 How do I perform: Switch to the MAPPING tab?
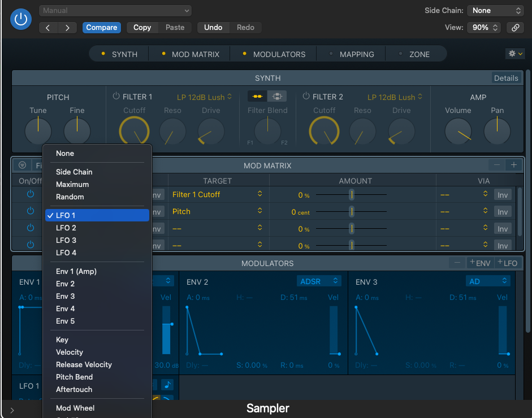[352, 54]
